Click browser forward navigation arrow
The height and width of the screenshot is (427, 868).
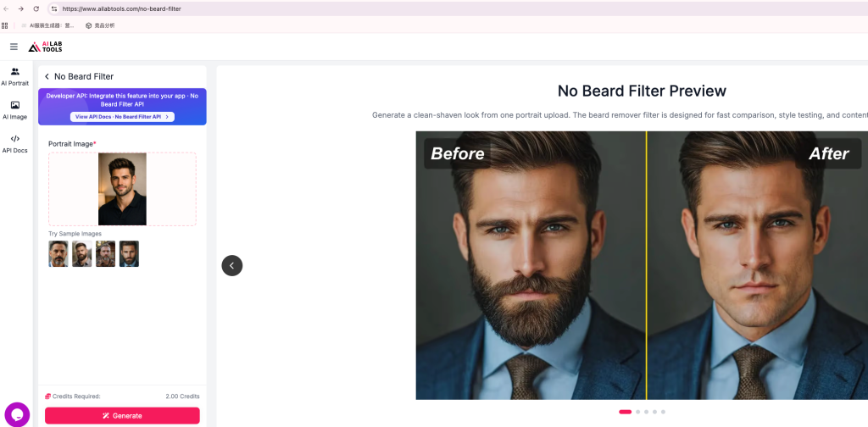click(x=21, y=8)
